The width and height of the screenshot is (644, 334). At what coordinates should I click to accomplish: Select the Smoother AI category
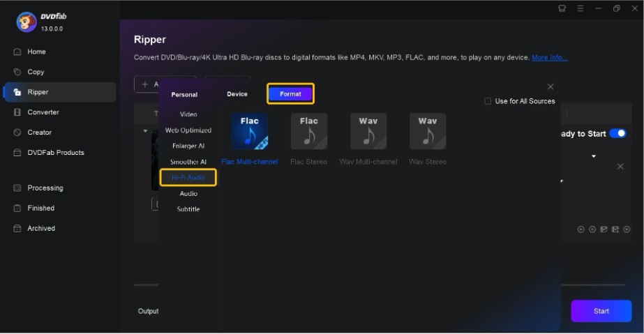coord(188,162)
